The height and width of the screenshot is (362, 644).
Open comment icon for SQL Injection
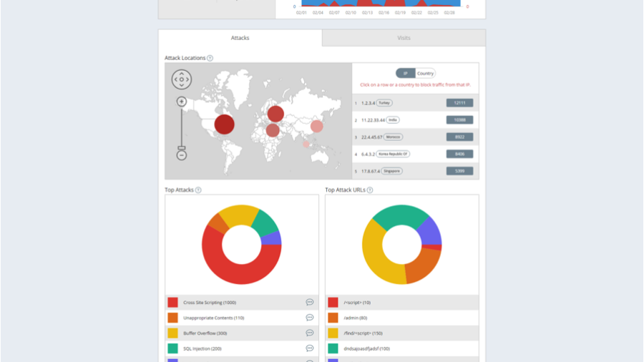[310, 348]
